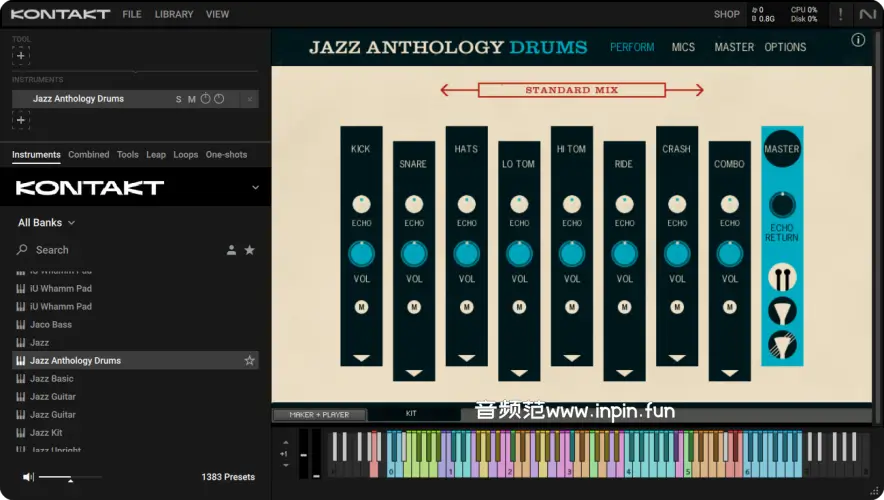Favorite the Jazz Anthology Drums preset star

249,360
